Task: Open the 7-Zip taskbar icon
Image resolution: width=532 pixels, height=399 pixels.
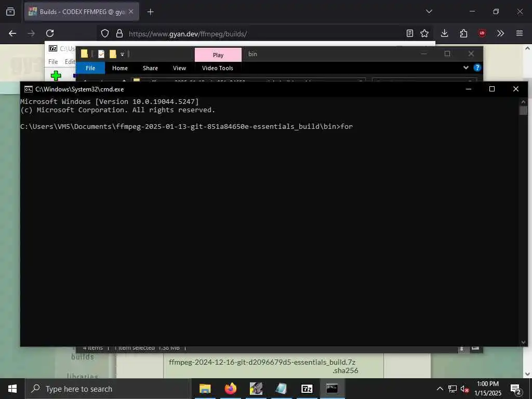Action: [x=307, y=389]
